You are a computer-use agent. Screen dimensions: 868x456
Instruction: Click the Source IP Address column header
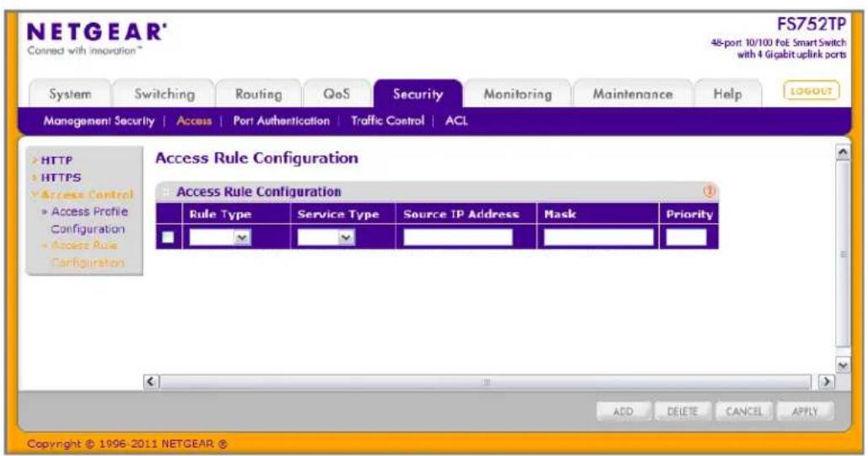461,214
